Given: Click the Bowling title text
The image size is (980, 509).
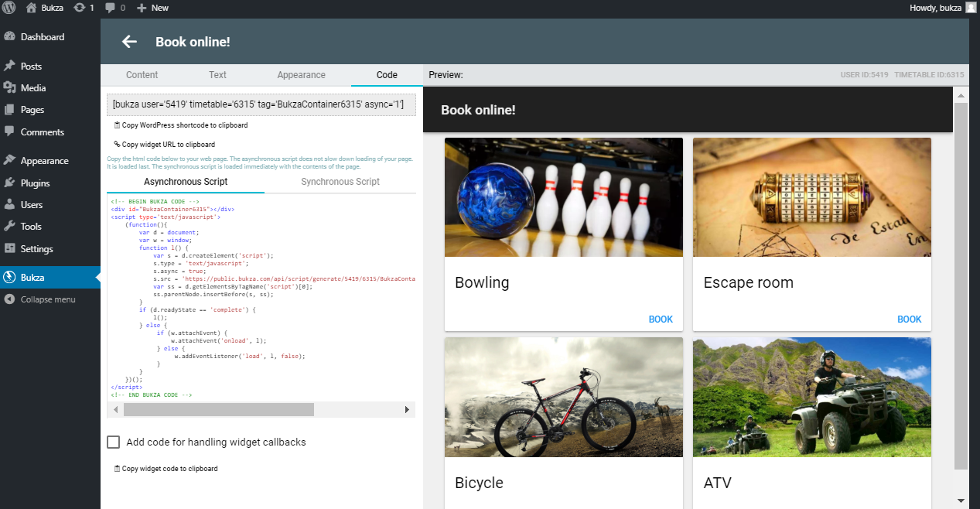Looking at the screenshot, I should pos(482,283).
